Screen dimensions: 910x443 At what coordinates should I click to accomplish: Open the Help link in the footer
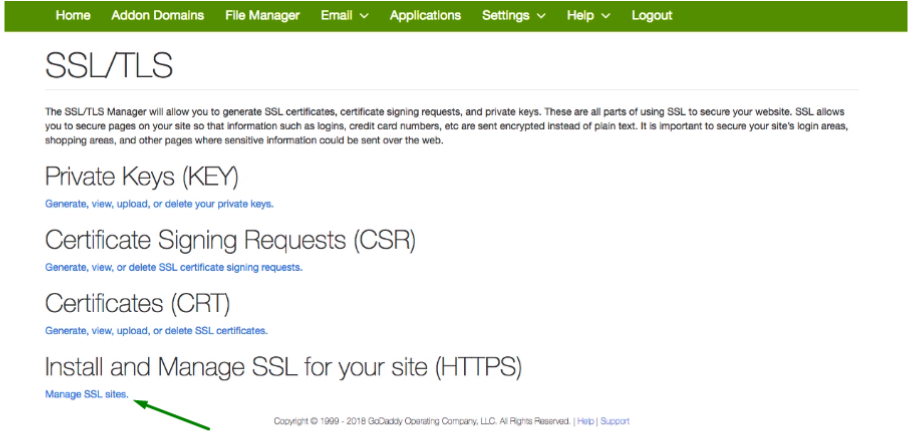click(x=586, y=422)
